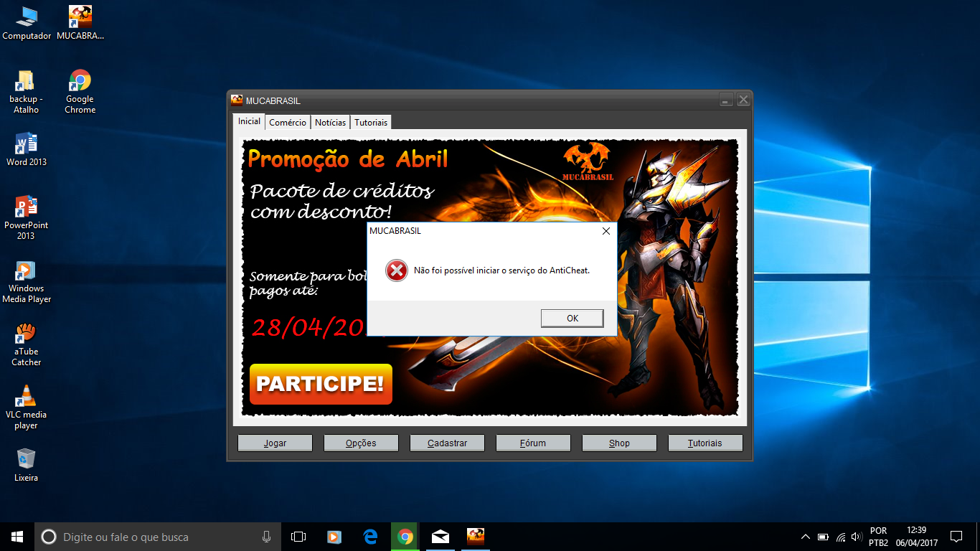Open the Mail app from the taskbar
Image resolution: width=980 pixels, height=551 pixels.
click(440, 537)
